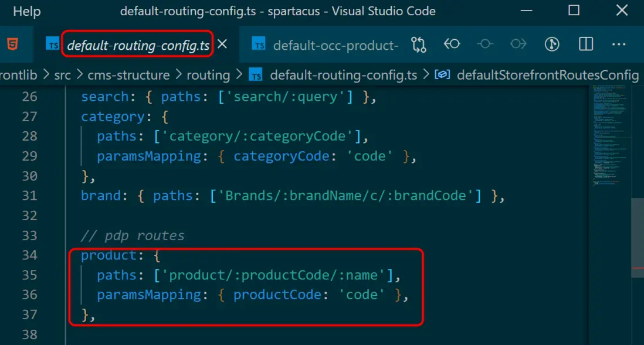Open the Help menu

click(27, 11)
